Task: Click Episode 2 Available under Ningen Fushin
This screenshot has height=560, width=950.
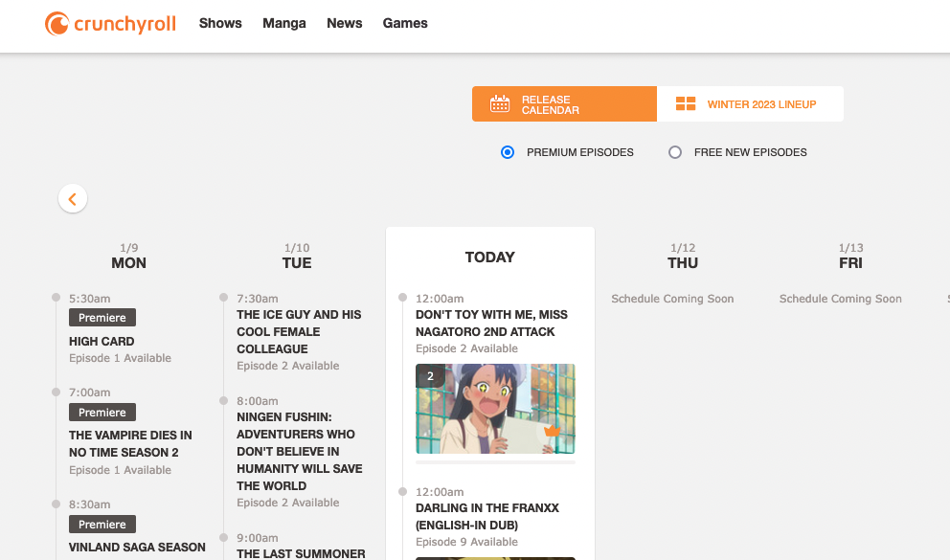Action: click(x=288, y=503)
